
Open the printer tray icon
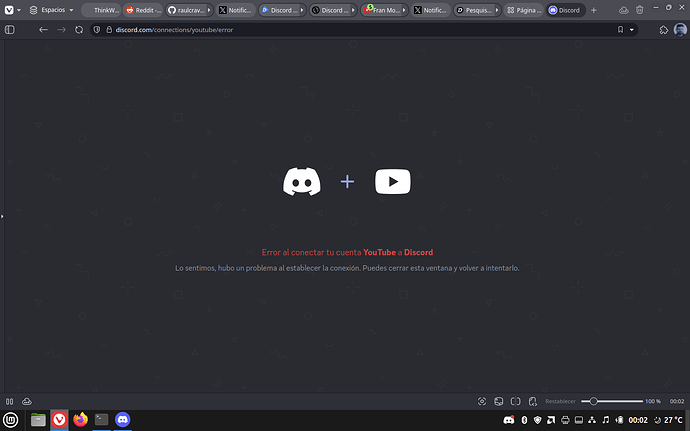[x=565, y=420]
